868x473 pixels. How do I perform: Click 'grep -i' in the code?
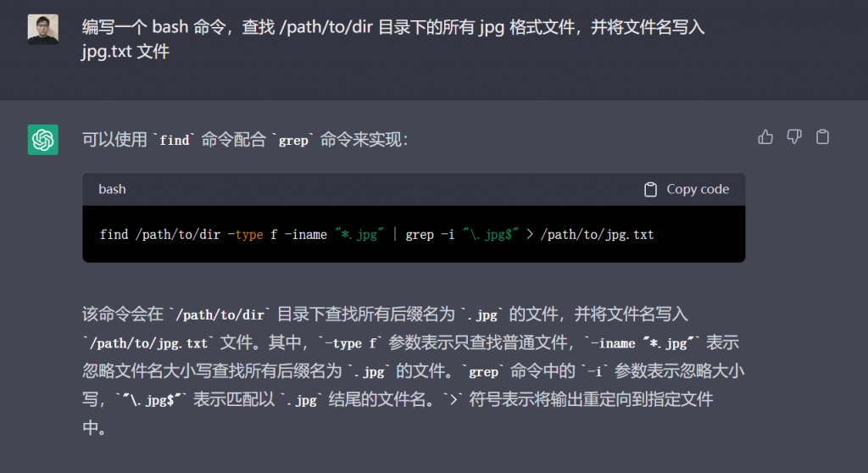[430, 234]
